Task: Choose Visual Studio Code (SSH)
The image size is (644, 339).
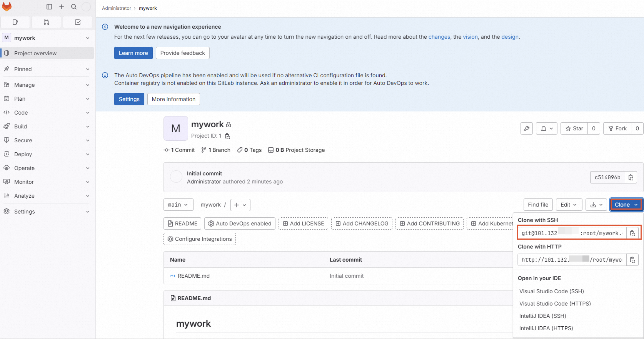Action: pyautogui.click(x=551, y=291)
